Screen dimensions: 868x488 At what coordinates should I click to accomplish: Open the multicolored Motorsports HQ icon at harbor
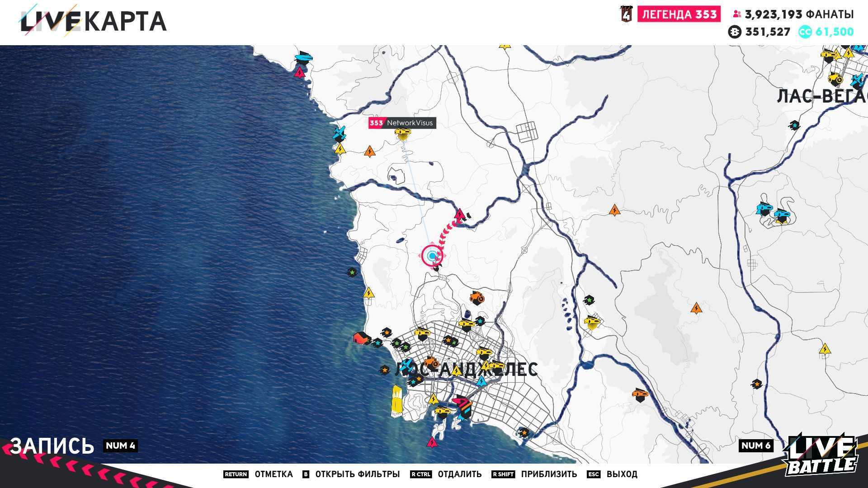(x=463, y=406)
